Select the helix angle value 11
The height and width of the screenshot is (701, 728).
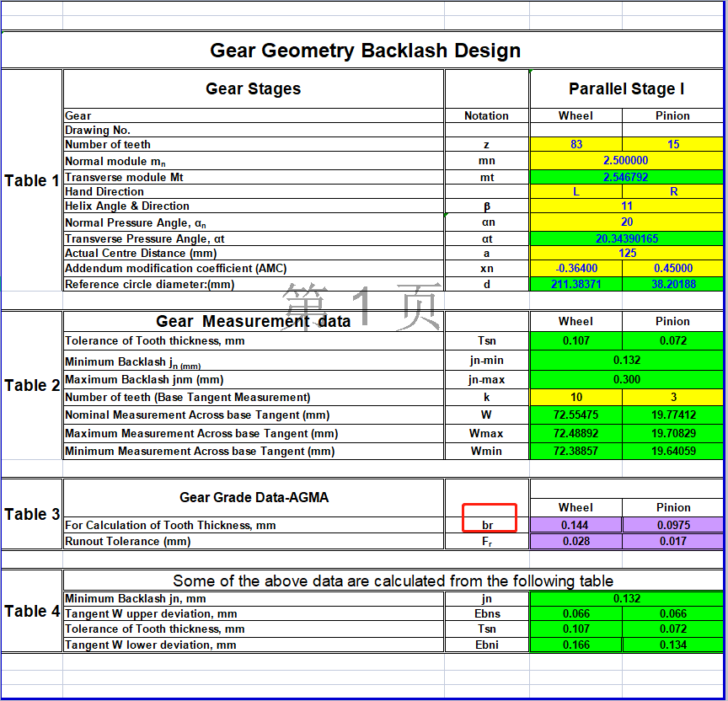coord(626,206)
